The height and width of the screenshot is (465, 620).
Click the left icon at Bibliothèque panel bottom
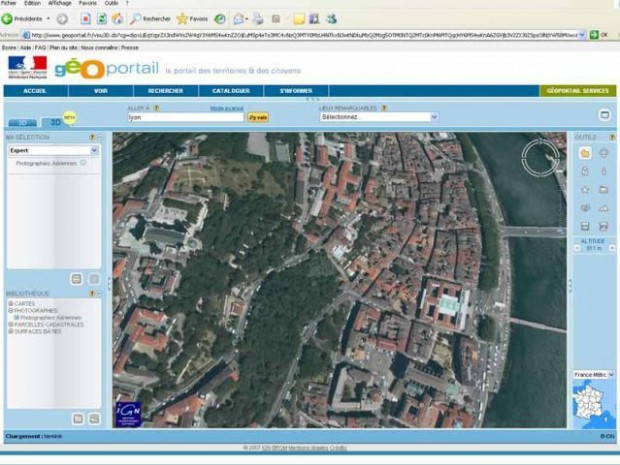pos(78,419)
